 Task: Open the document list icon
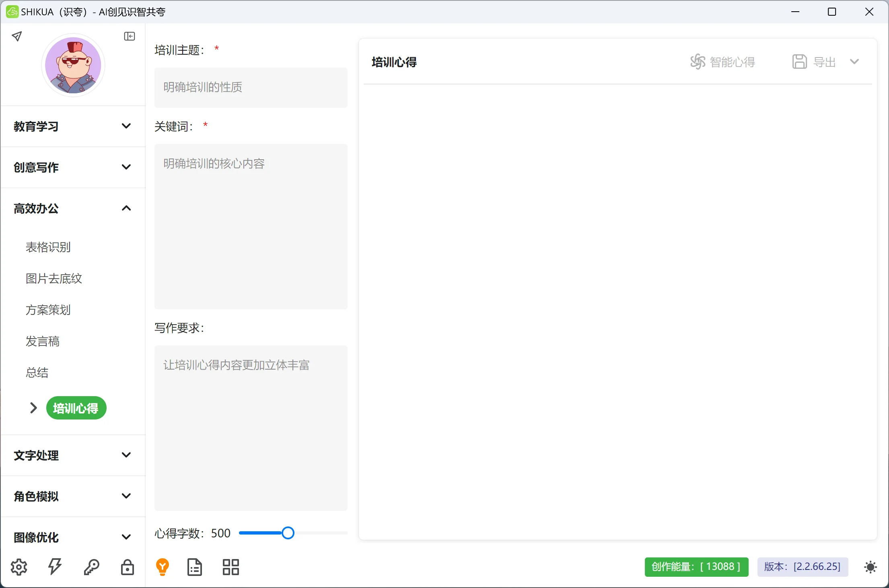pyautogui.click(x=195, y=567)
